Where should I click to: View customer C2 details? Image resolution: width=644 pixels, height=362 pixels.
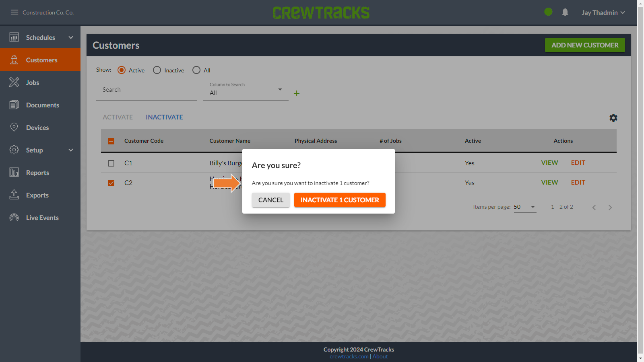(x=549, y=182)
